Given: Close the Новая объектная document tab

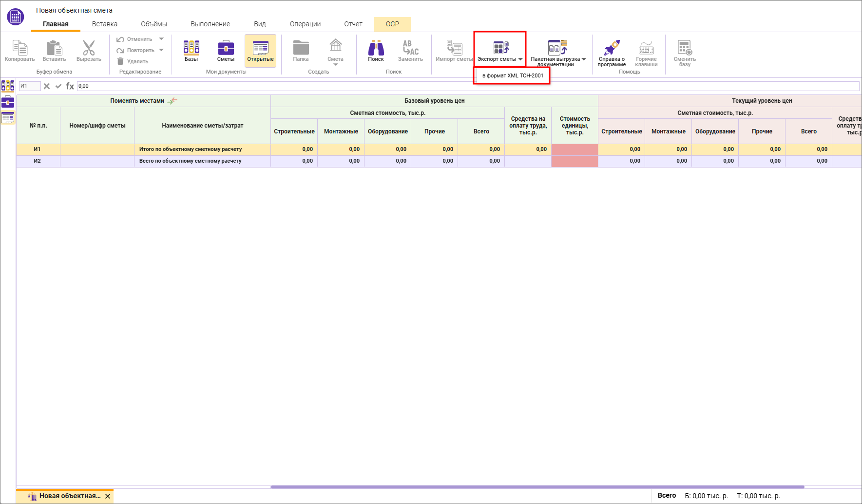Looking at the screenshot, I should point(108,496).
